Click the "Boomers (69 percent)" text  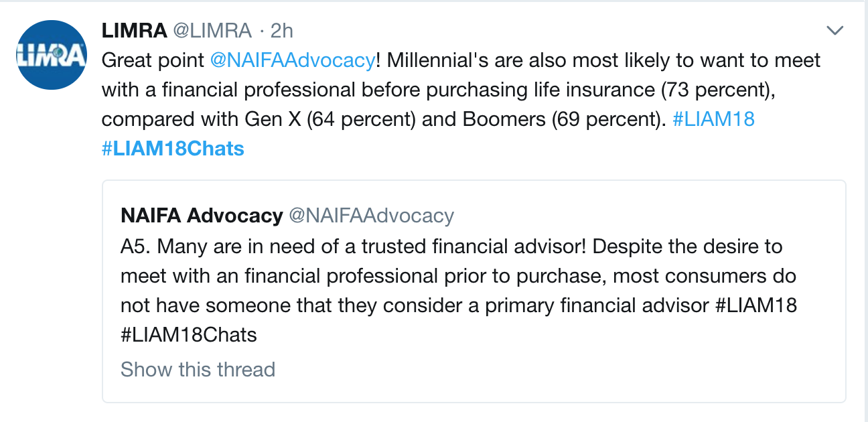561,119
